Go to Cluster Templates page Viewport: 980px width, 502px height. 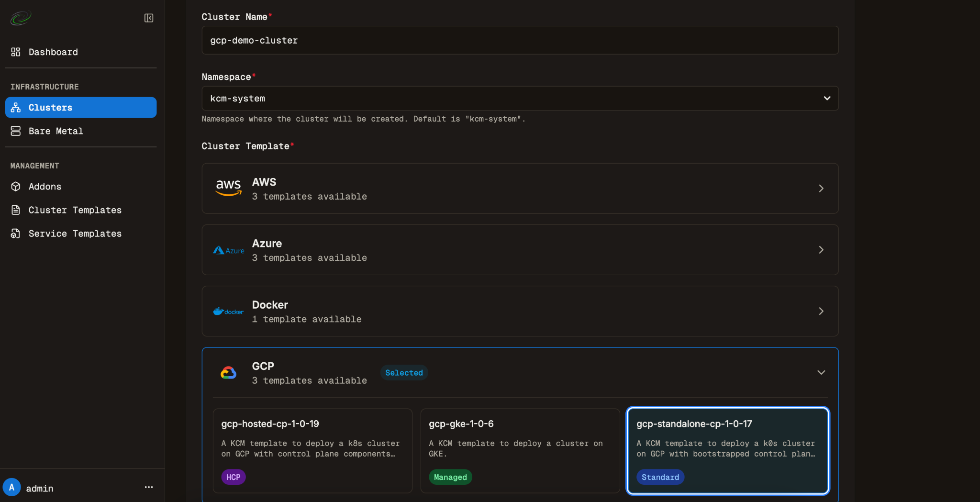tap(75, 210)
